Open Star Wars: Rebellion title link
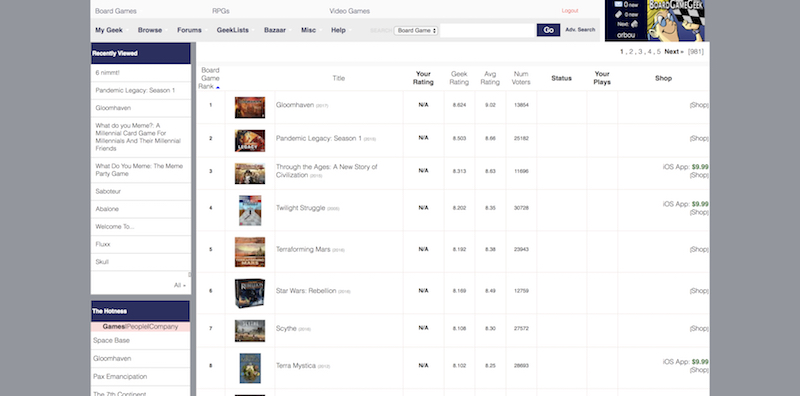800x396 pixels. pos(306,291)
